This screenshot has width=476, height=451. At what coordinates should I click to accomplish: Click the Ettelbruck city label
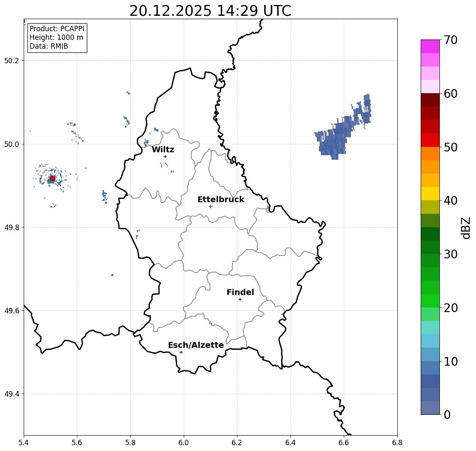[x=221, y=199]
